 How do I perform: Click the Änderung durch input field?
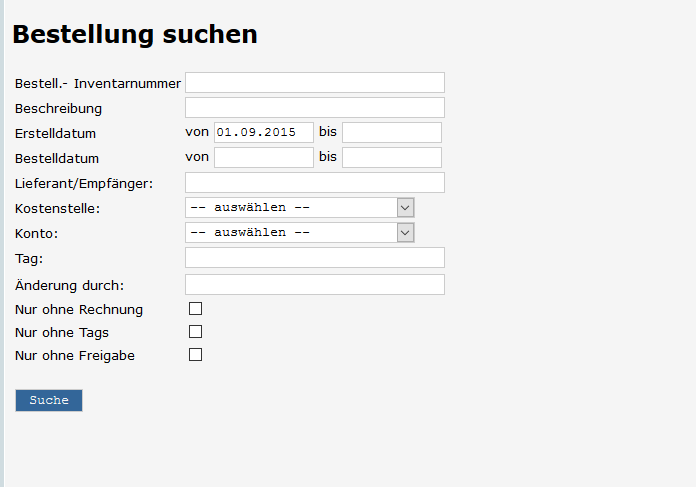point(314,284)
